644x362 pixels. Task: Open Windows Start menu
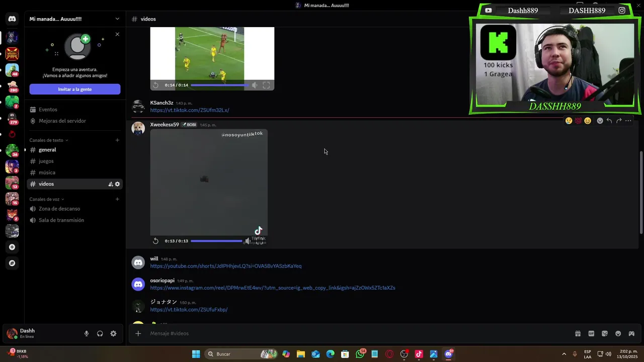tap(196, 354)
